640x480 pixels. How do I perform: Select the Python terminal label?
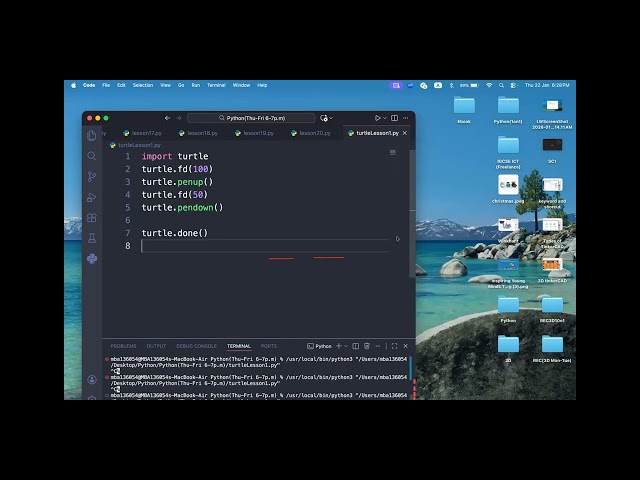320,346
